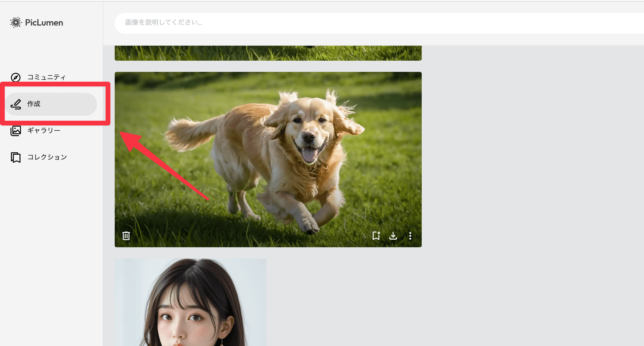This screenshot has height=346, width=644.
Task: Open the woman portrait thumbnail
Action: tap(190, 302)
